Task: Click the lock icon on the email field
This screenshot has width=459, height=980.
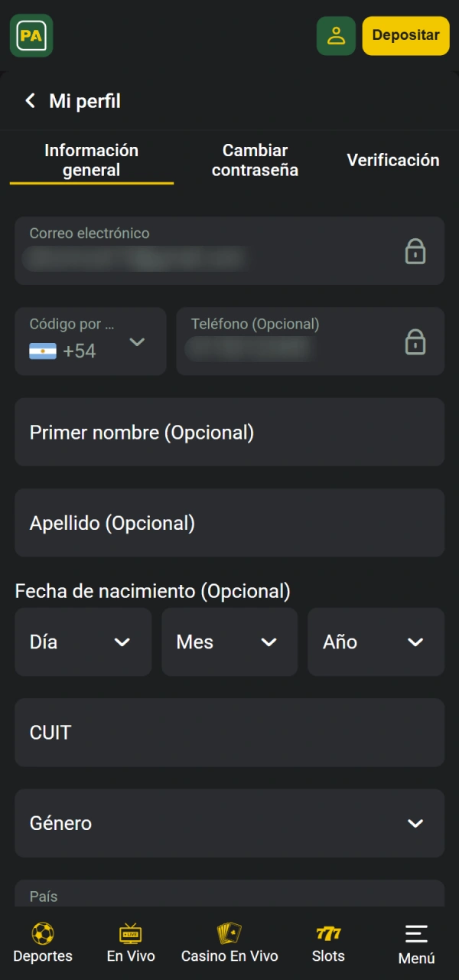Action: point(415,250)
